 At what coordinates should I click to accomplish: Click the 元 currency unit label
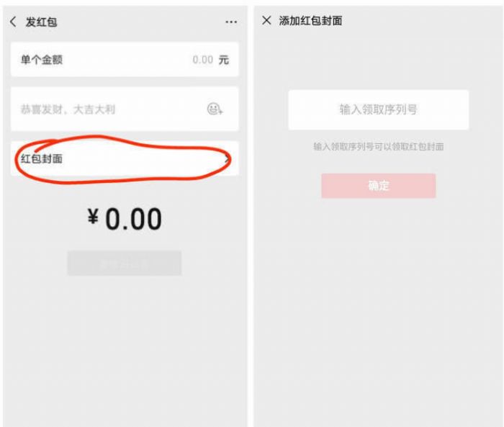224,60
